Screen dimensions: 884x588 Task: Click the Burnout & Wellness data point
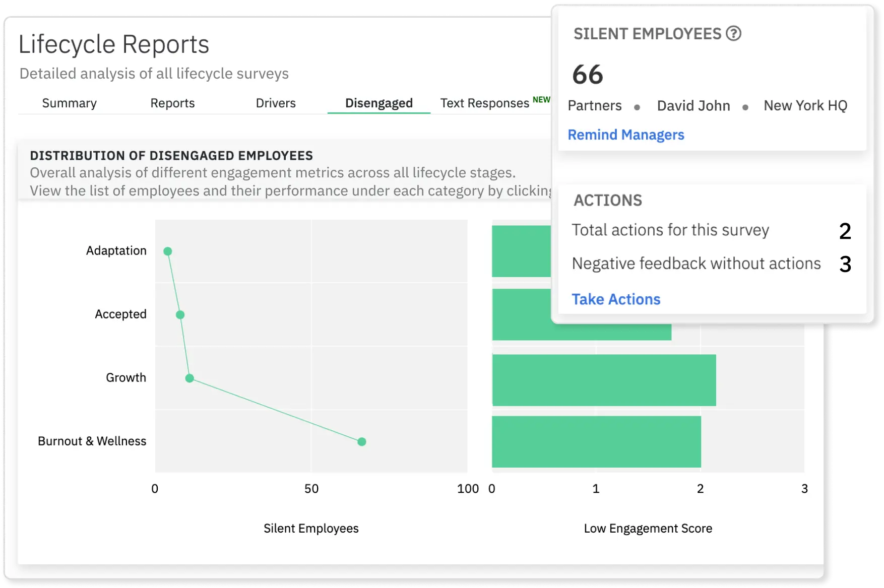pos(361,441)
